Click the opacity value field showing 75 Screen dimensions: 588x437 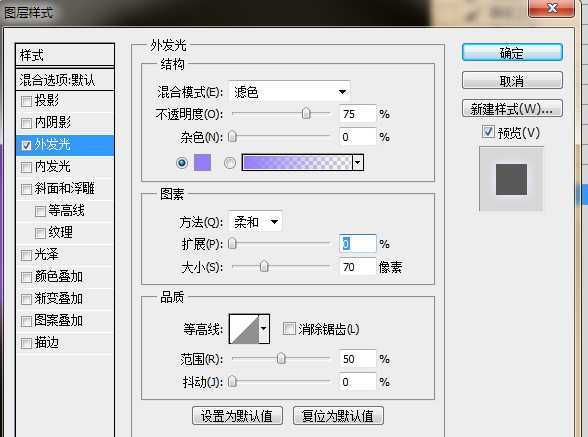[x=357, y=114]
